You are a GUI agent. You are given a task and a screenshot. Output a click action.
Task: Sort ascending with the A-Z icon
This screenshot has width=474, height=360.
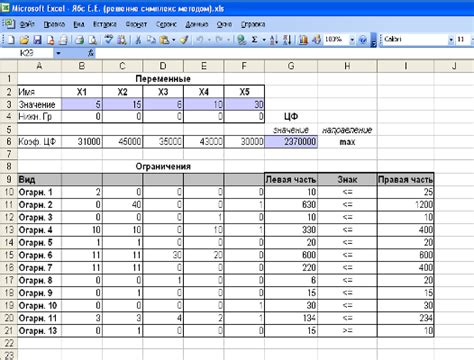(274, 40)
